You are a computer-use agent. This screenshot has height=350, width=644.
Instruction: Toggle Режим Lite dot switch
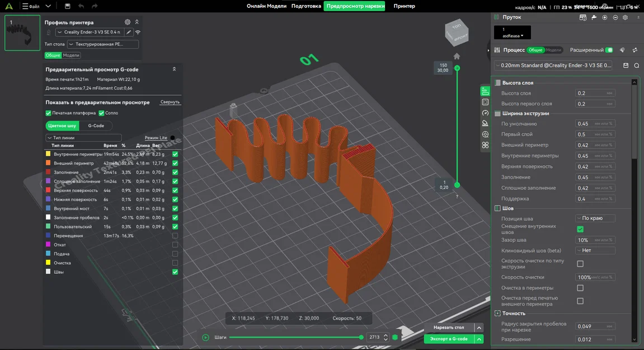tap(172, 138)
